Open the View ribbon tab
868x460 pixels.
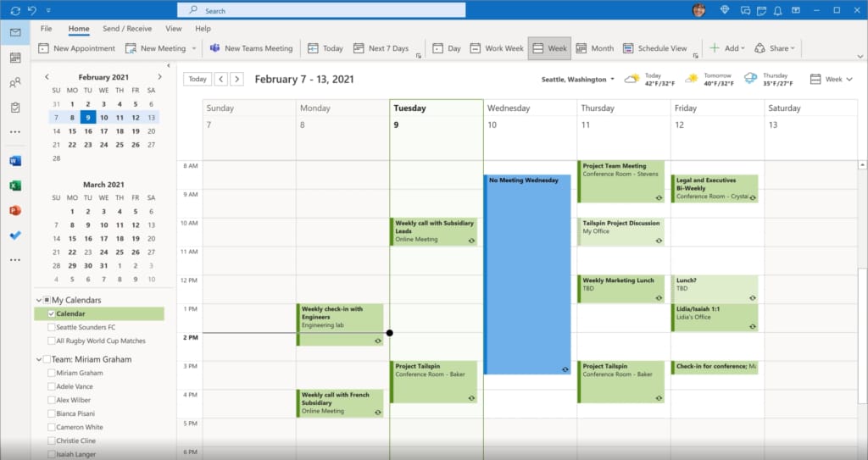click(x=173, y=28)
